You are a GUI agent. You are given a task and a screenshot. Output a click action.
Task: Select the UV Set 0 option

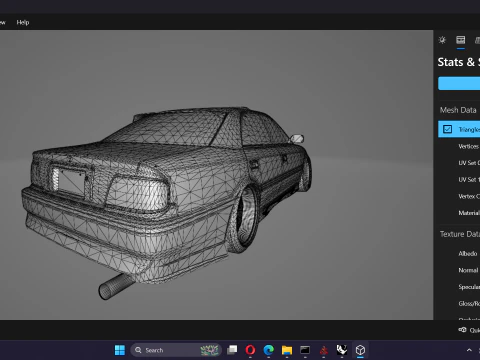tap(469, 163)
